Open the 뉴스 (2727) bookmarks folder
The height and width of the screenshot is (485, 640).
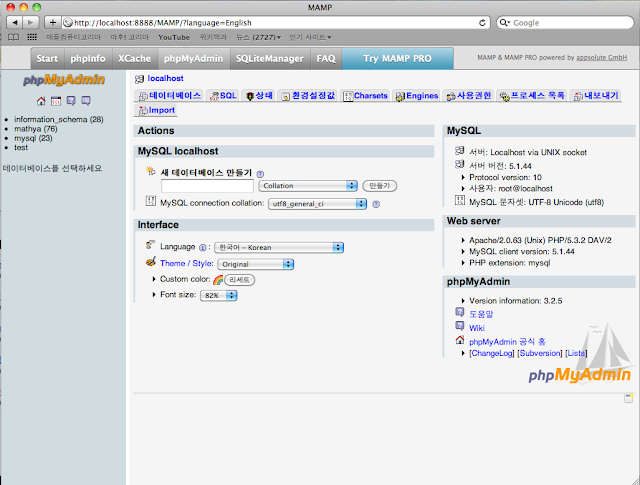pos(258,37)
